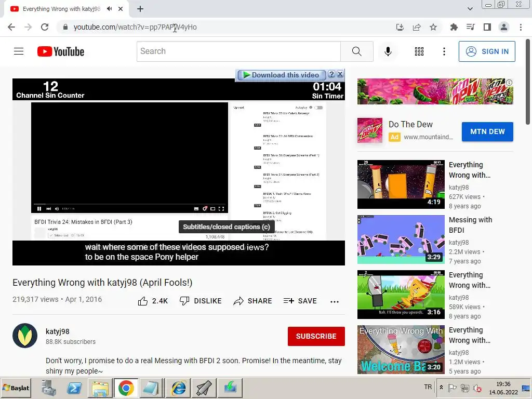Open the katyj98 channel name link

coord(57,331)
